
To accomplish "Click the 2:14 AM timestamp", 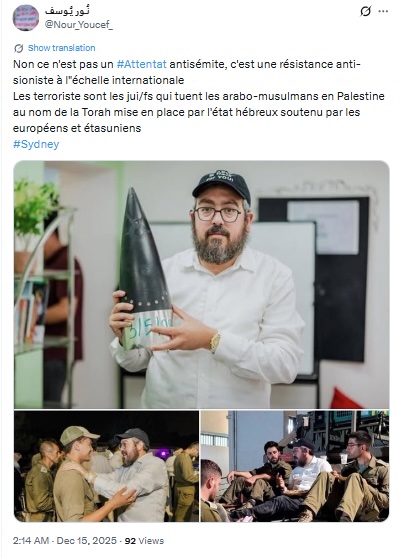I will pyautogui.click(x=31, y=541).
